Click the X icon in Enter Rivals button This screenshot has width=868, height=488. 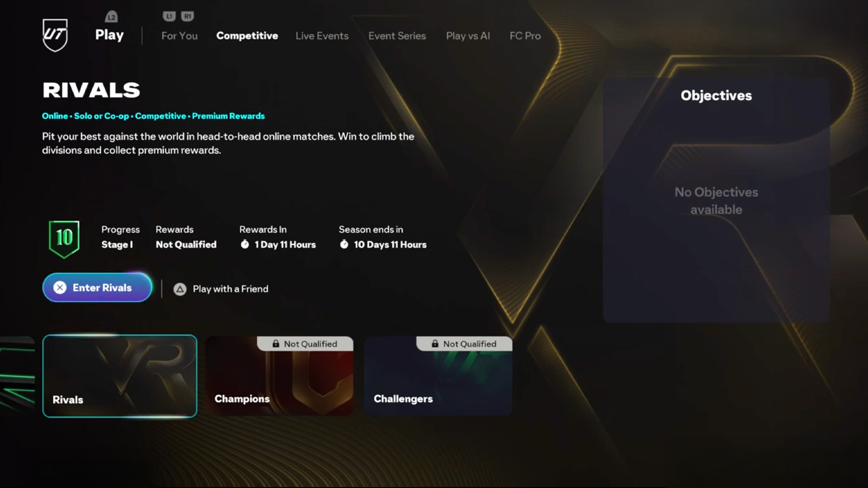point(60,288)
